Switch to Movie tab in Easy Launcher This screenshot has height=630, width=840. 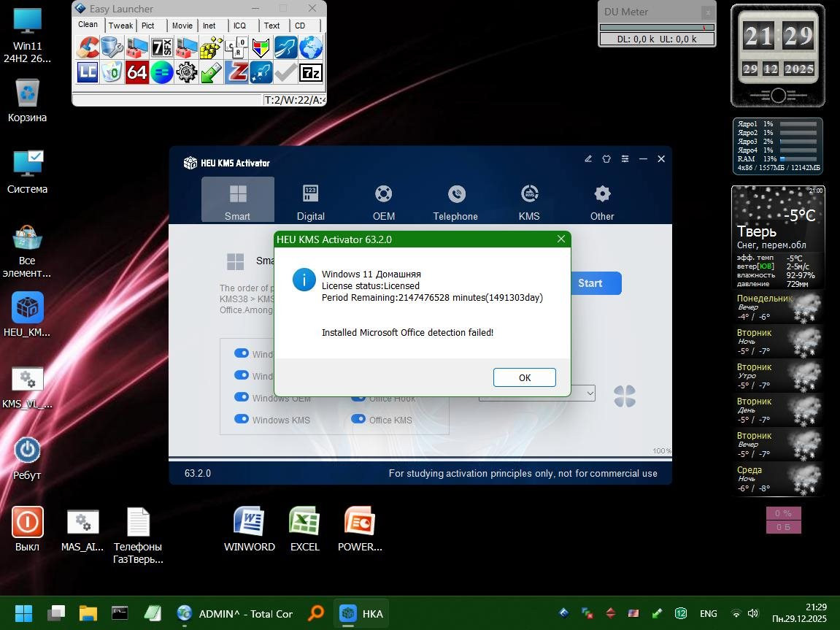(x=182, y=26)
